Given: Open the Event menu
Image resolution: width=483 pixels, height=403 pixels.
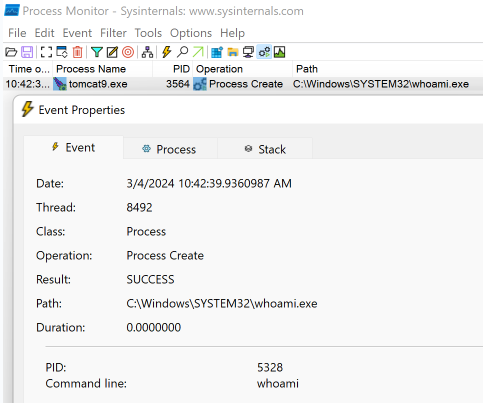Looking at the screenshot, I should 77,33.
